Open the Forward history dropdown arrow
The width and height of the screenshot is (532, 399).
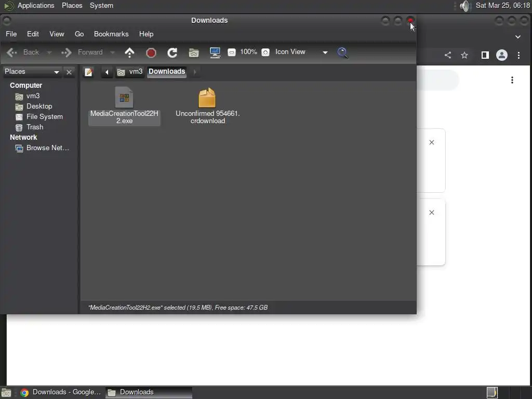112,52
